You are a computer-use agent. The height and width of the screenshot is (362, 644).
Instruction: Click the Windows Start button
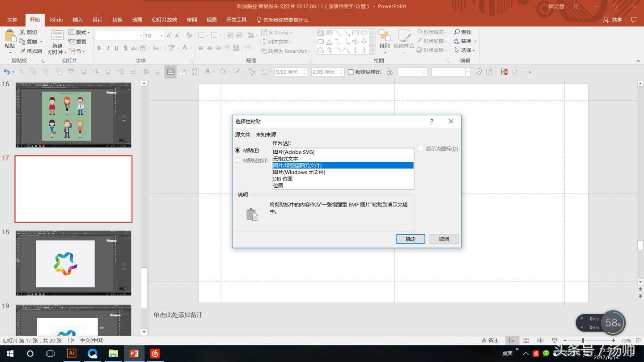[10, 354]
